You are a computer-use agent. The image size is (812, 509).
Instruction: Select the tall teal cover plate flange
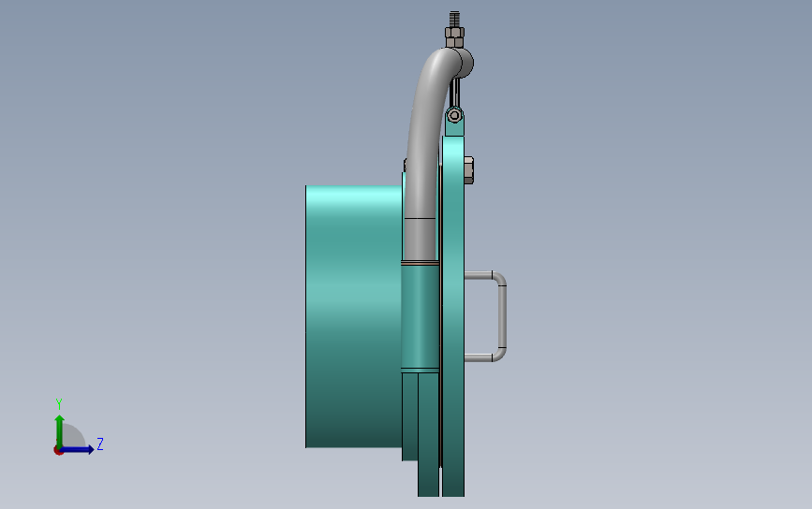click(x=453, y=315)
